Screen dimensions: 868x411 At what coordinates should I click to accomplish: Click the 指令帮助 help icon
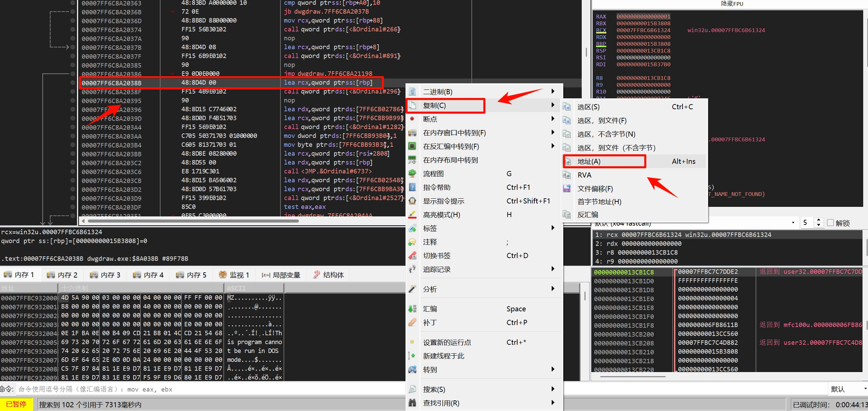click(412, 187)
